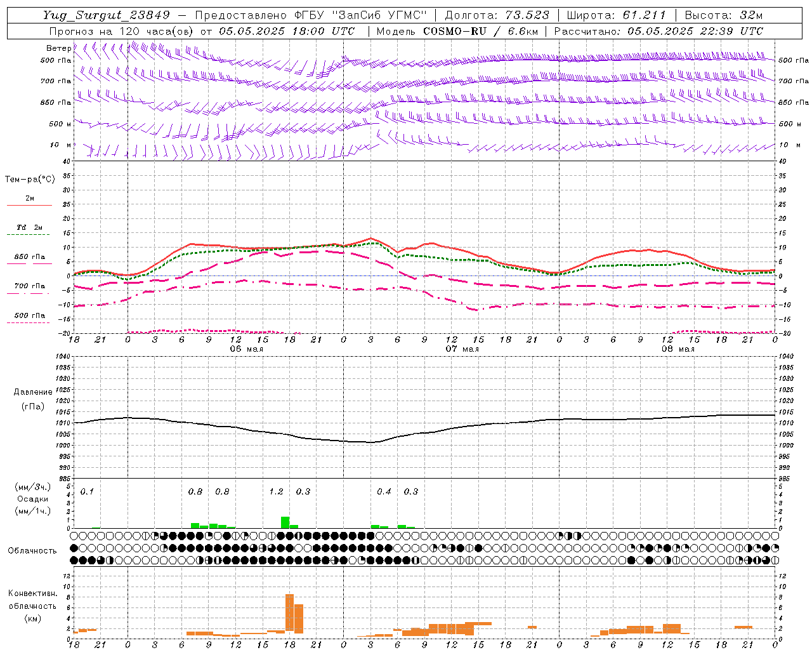
Task: Click the Давление panel label
Action: (32, 392)
